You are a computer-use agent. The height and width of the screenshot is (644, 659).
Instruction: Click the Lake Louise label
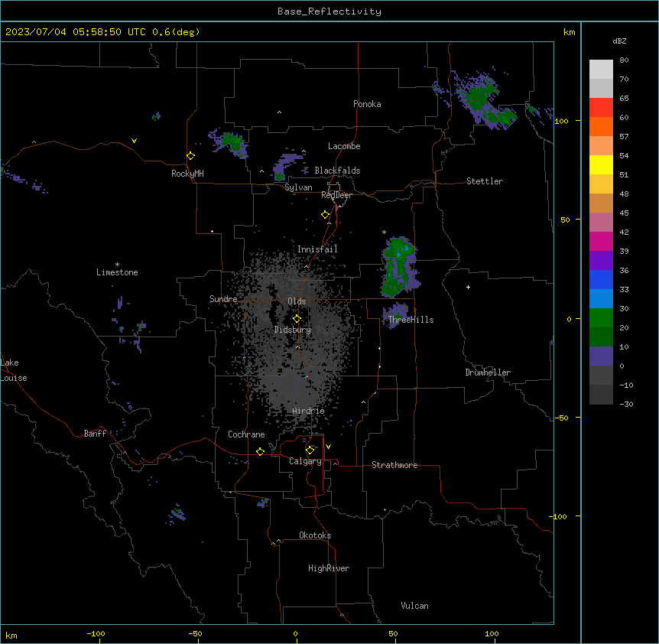14,370
